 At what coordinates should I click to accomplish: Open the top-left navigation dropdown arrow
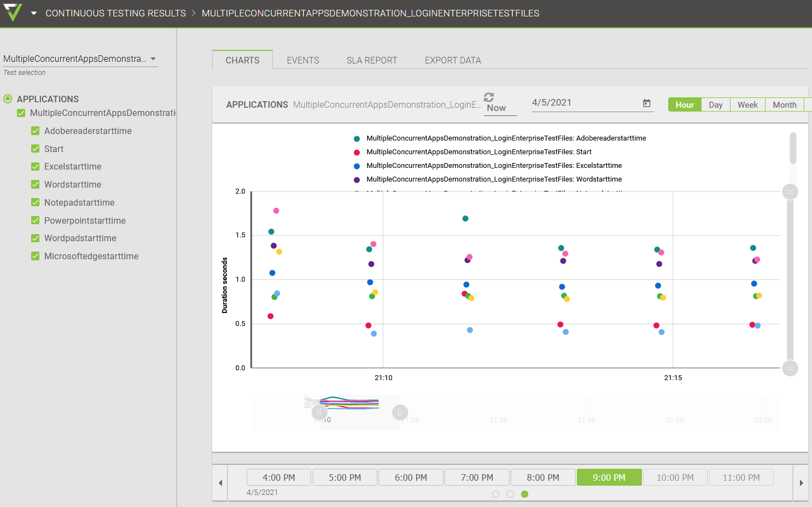coord(34,13)
